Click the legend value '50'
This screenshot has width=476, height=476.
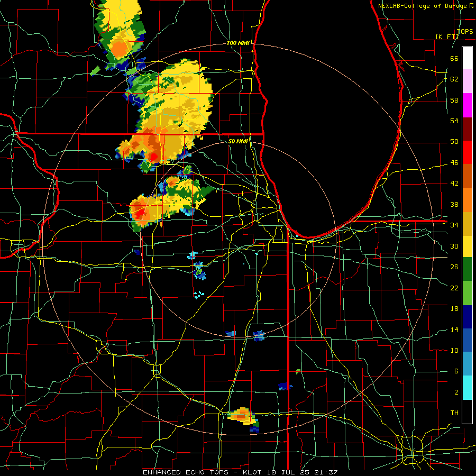click(454, 142)
